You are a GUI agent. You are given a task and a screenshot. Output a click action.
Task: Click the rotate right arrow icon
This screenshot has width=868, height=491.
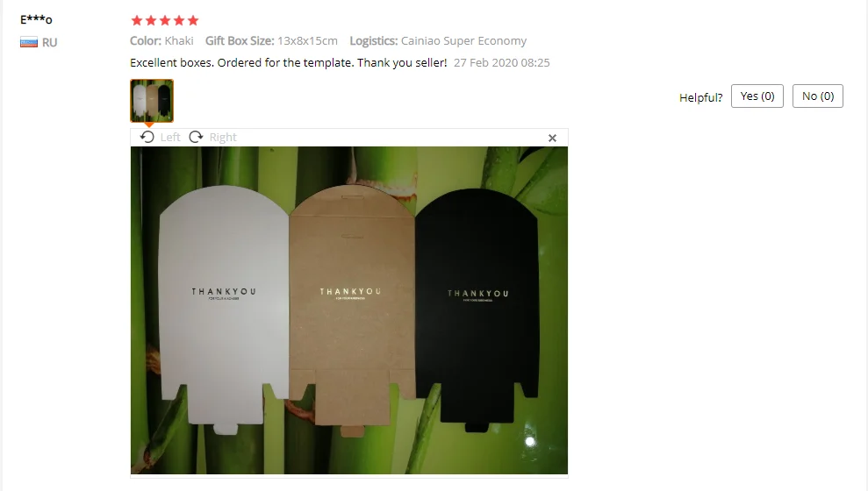click(196, 137)
